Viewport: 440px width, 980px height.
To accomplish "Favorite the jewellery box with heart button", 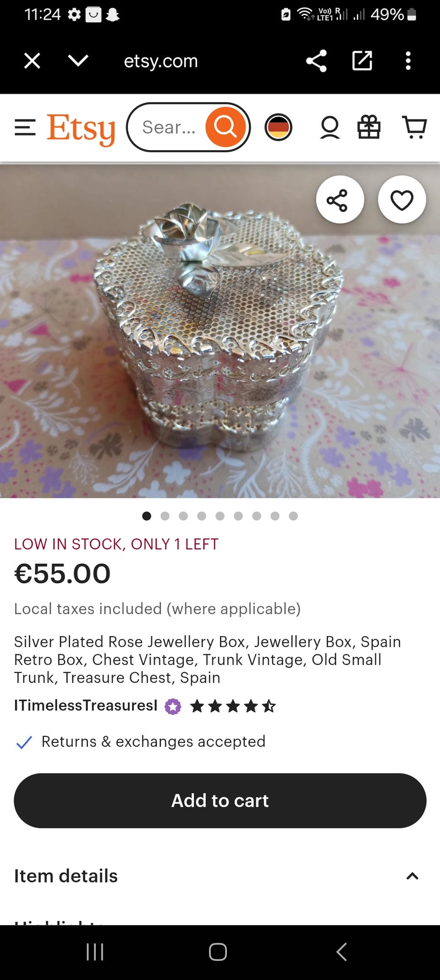I will [x=402, y=200].
